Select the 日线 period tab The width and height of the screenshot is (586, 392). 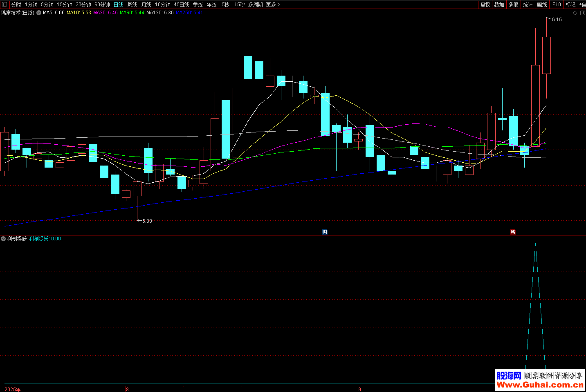(119, 4)
